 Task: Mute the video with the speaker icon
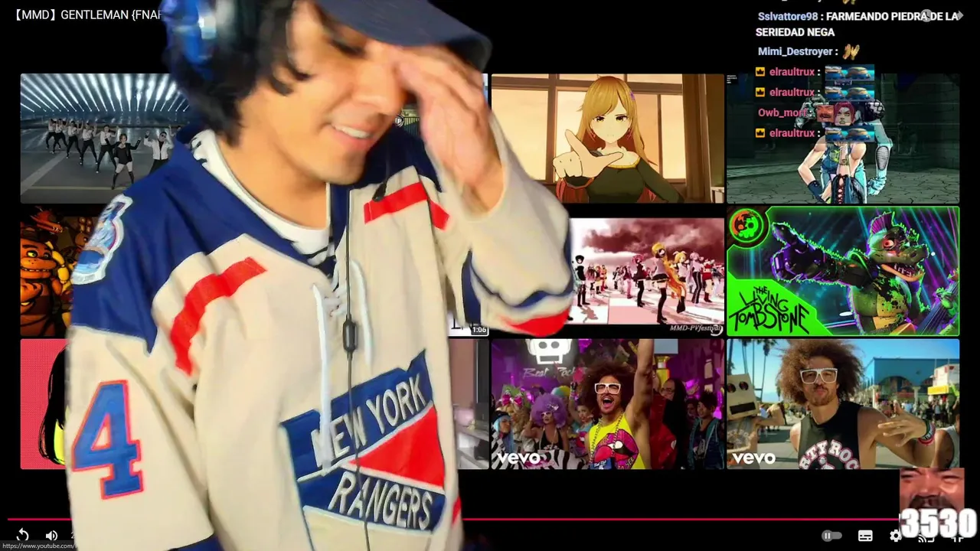pos(51,536)
